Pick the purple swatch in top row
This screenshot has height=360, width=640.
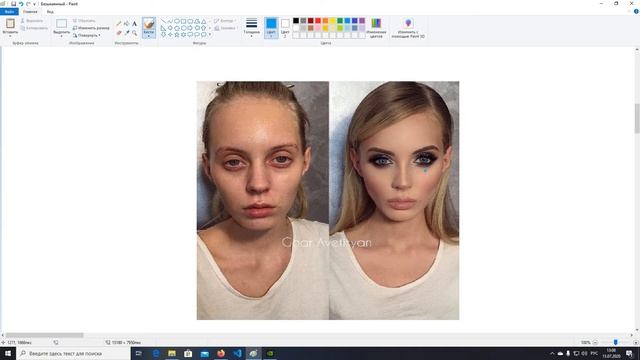click(362, 21)
